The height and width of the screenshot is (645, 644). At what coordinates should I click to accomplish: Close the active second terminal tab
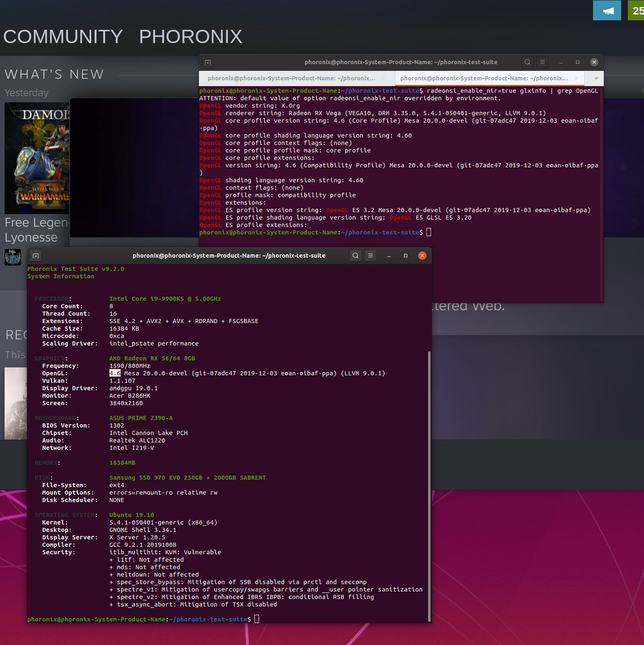[576, 78]
